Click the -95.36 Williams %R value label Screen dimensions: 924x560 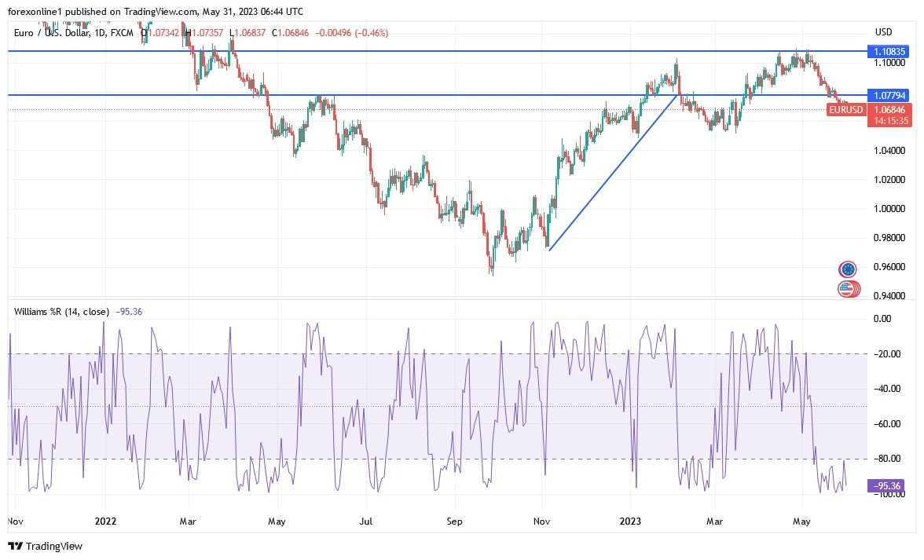pyautogui.click(x=885, y=486)
